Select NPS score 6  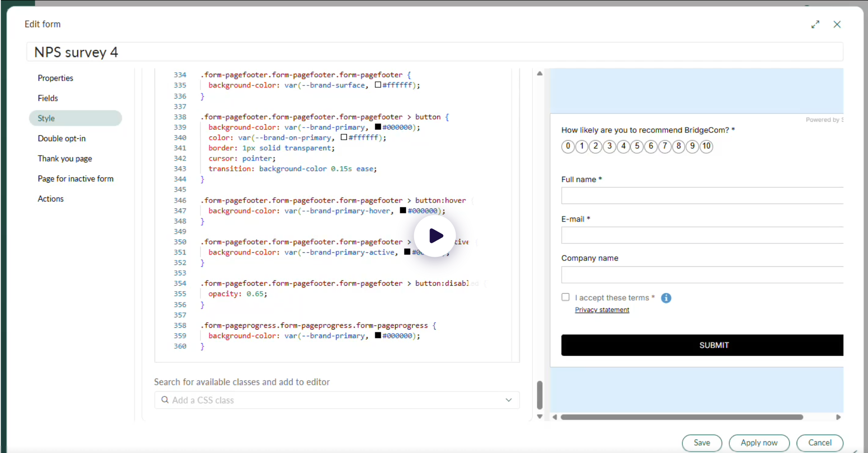point(651,146)
